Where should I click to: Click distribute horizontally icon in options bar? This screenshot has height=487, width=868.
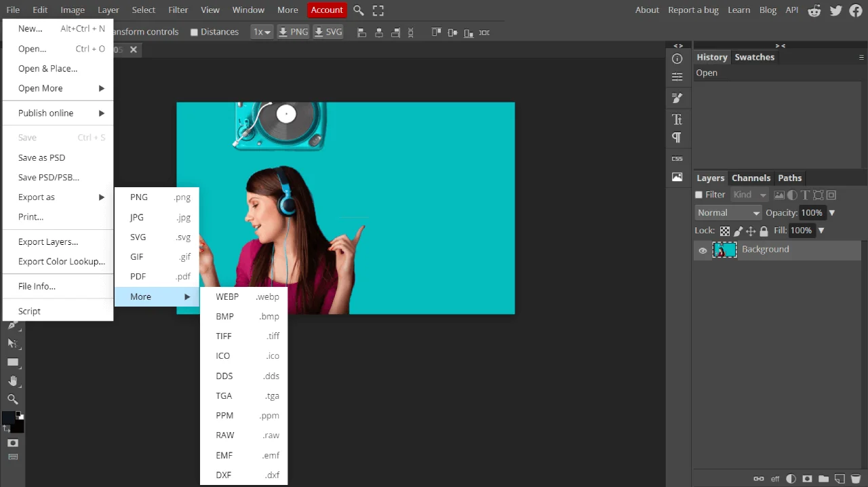tap(484, 32)
